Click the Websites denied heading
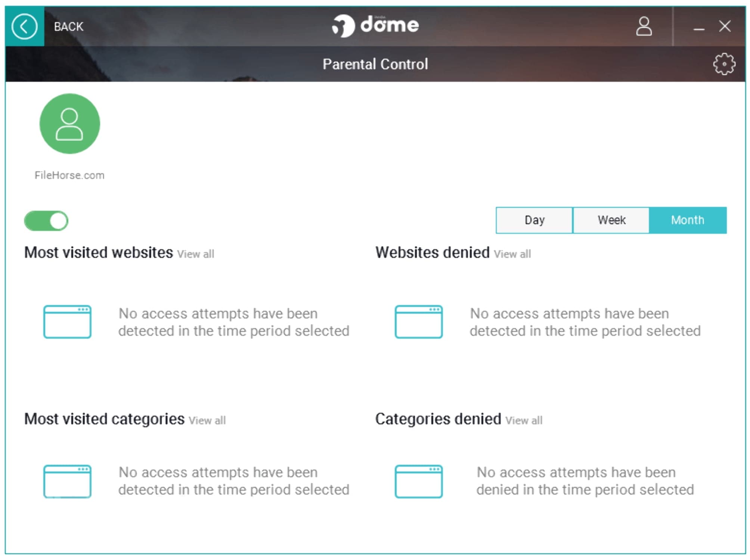The width and height of the screenshot is (750, 560). point(433,253)
